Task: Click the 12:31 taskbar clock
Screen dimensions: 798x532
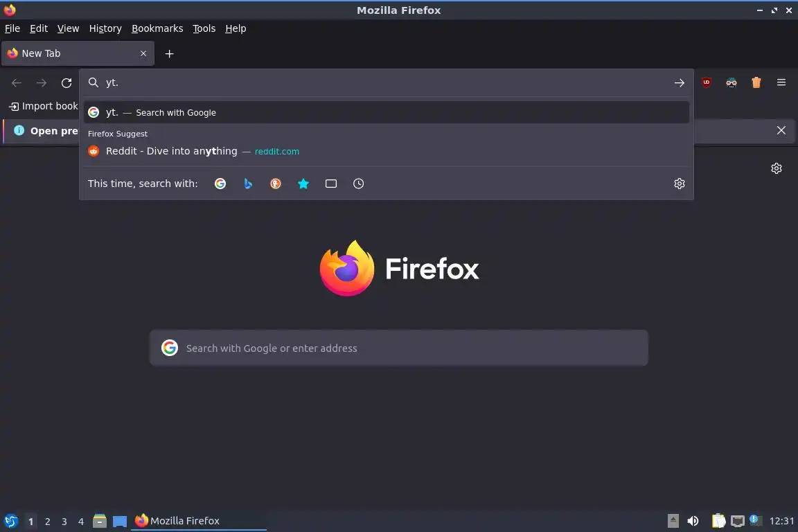Action: click(x=781, y=521)
